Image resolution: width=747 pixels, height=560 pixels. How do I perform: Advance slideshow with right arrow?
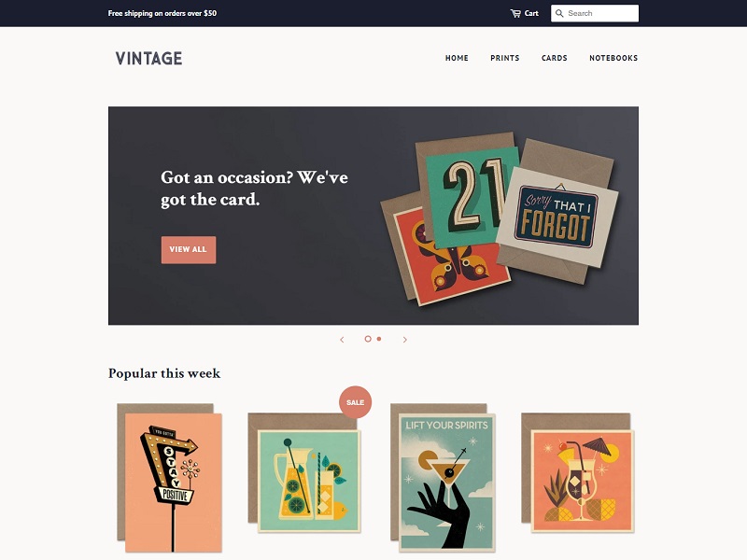pos(405,340)
